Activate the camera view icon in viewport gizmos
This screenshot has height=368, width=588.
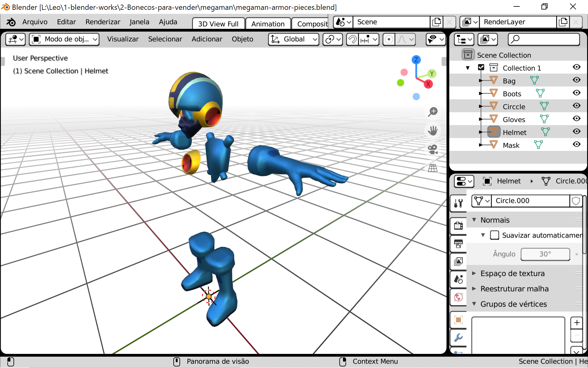click(x=432, y=149)
